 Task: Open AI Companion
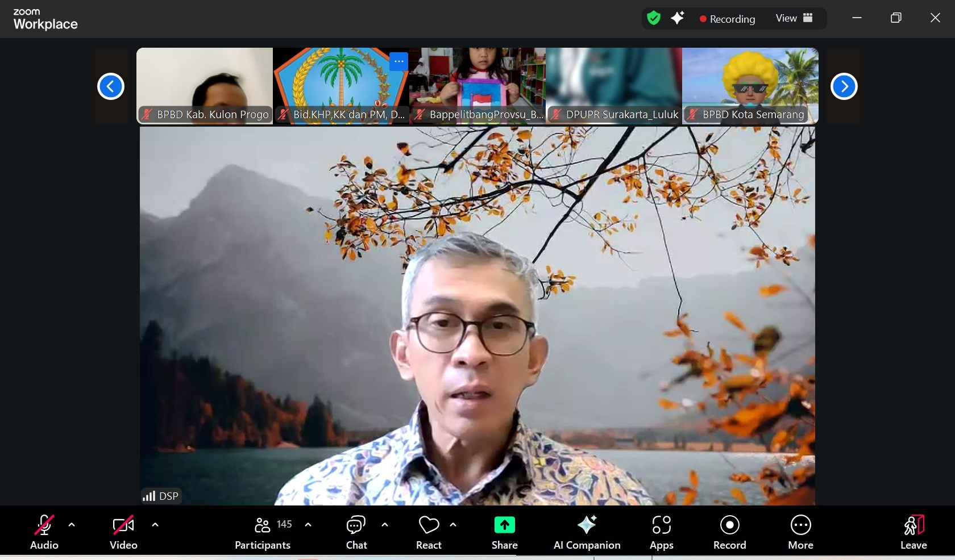587,532
